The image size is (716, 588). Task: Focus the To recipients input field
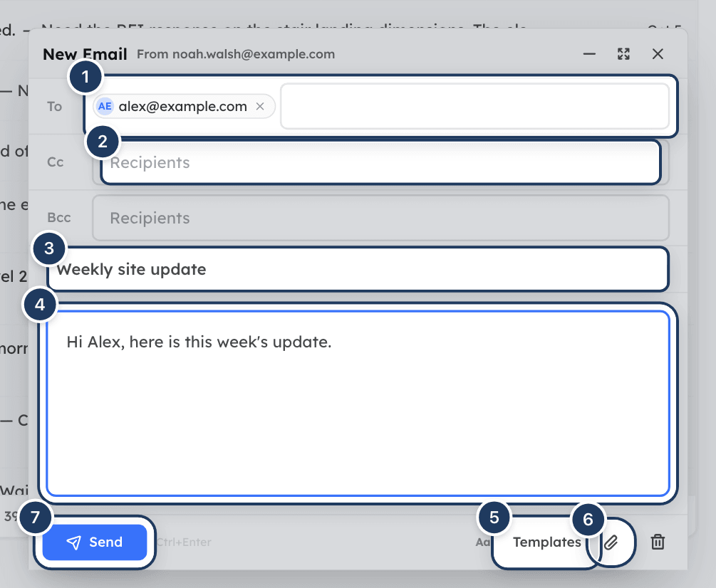point(475,106)
